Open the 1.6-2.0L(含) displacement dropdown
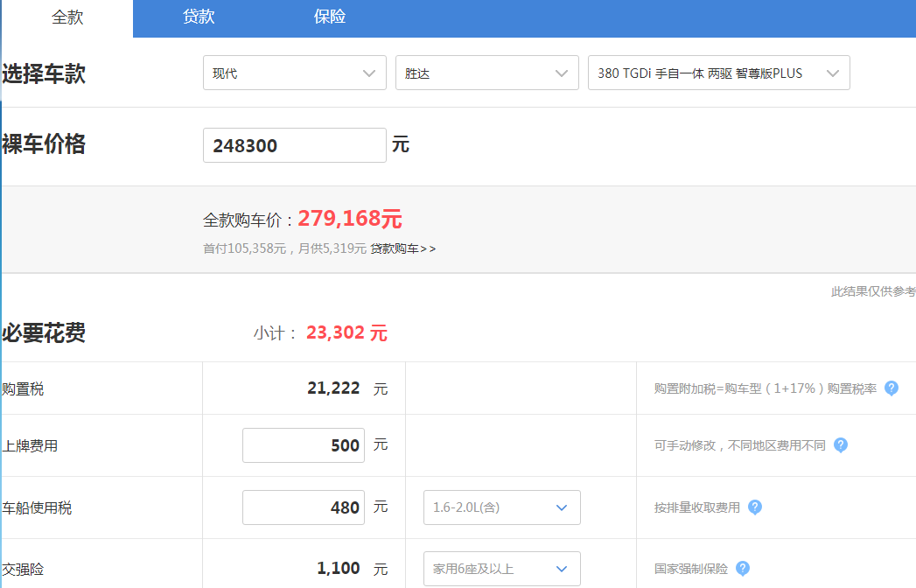Image resolution: width=916 pixels, height=588 pixels. pyautogui.click(x=502, y=507)
